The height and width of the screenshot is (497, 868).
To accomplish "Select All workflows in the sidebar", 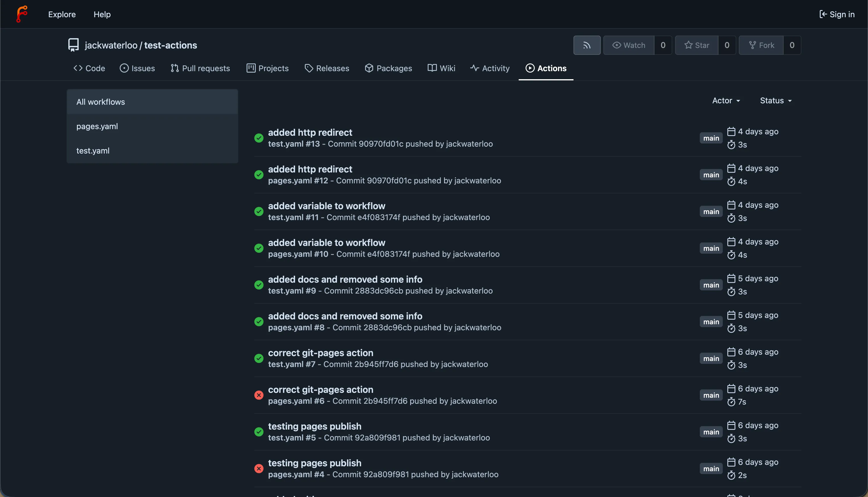I will pos(100,102).
